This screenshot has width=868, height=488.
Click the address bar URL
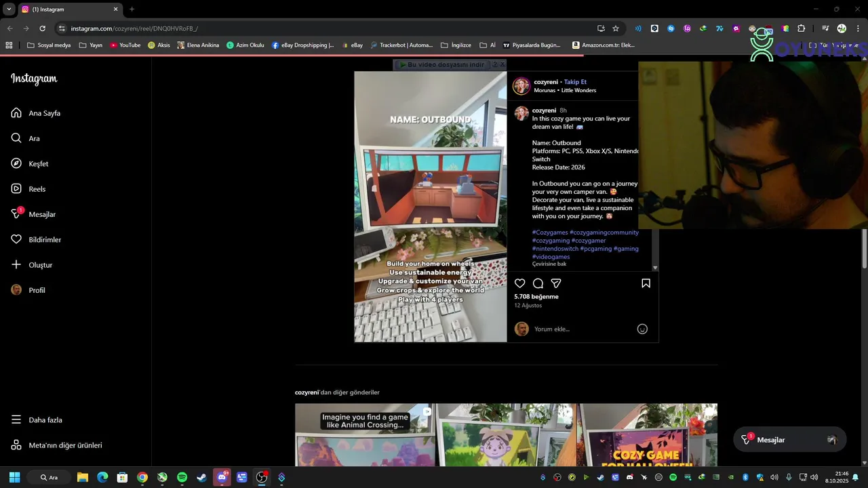[x=134, y=28]
